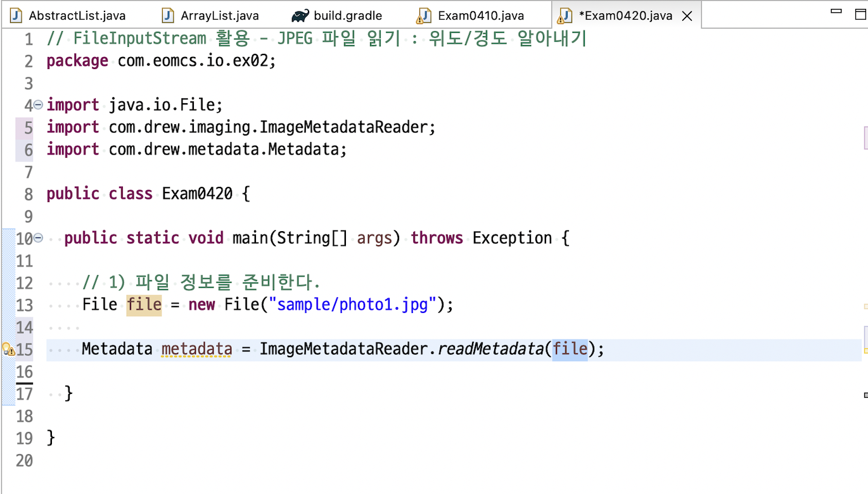
Task: Switch to the Exam0410.java tab
Action: [x=470, y=15]
